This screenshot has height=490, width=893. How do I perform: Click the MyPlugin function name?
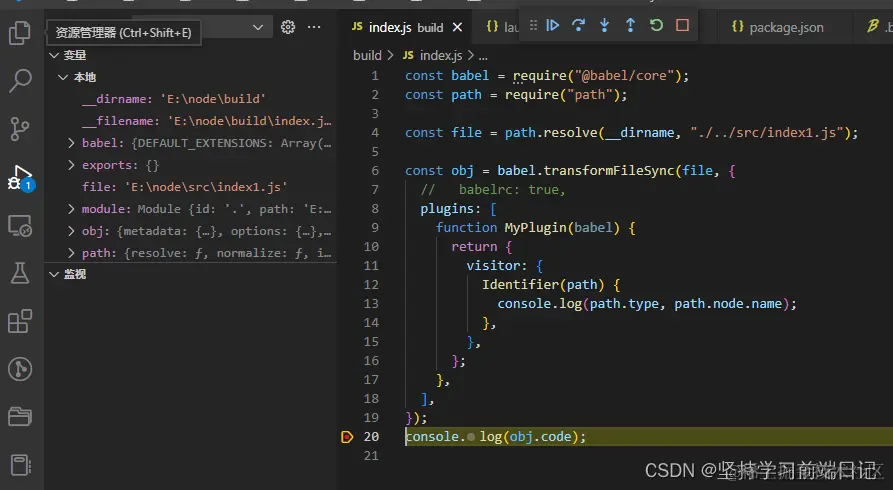535,228
